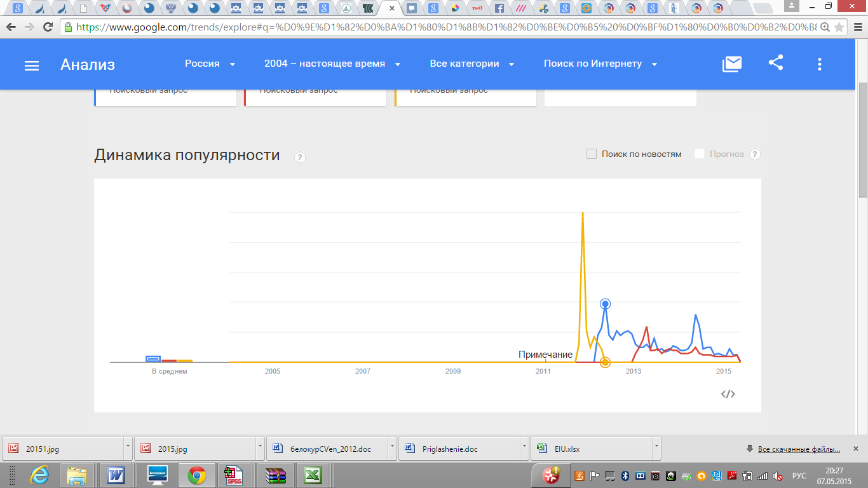Open WinRAR from the taskbar

coord(275,475)
